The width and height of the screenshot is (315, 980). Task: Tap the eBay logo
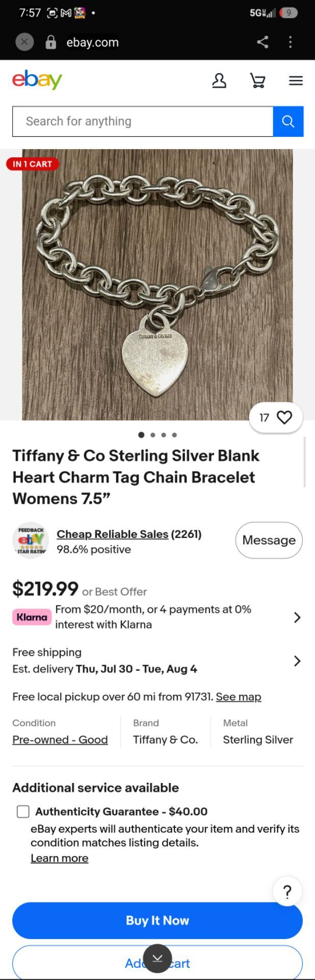click(x=37, y=80)
